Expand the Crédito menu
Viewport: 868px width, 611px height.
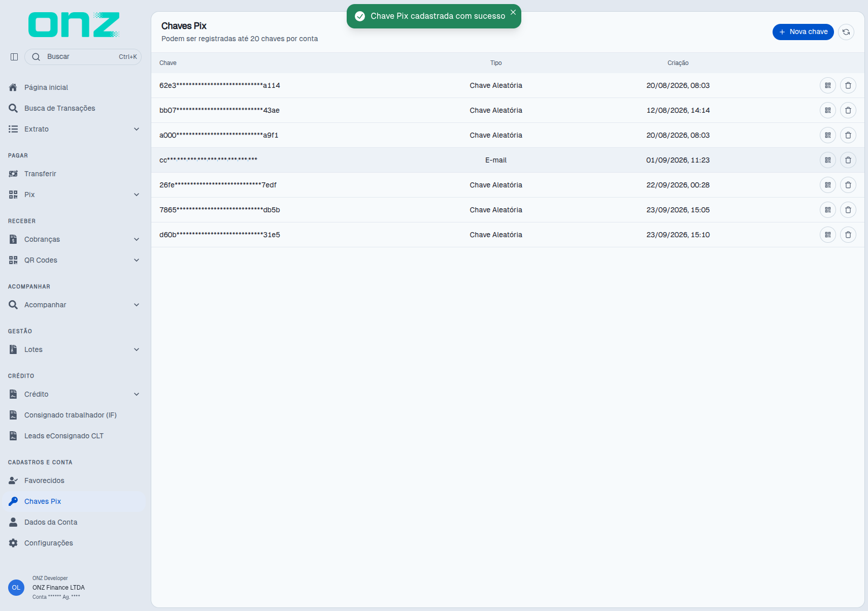(x=74, y=394)
